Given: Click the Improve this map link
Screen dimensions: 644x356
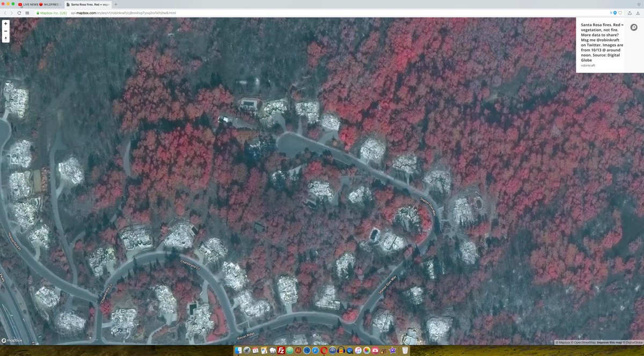Looking at the screenshot, I should pos(609,342).
